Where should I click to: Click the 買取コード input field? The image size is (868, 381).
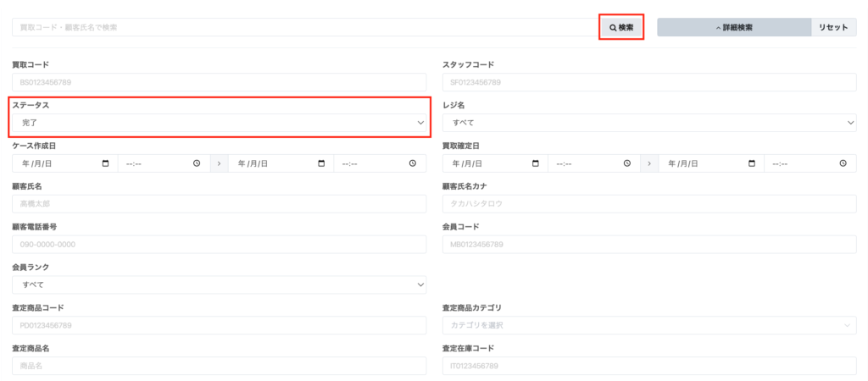(220, 82)
